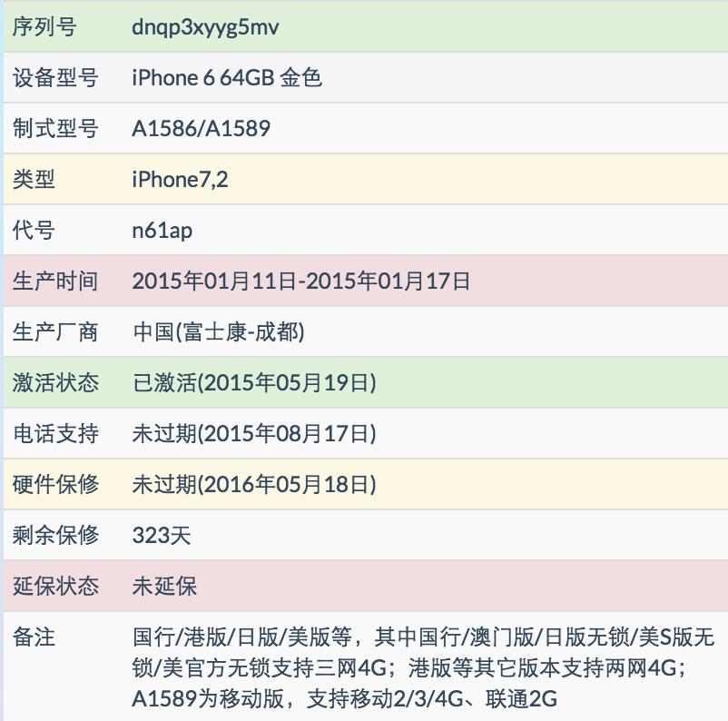Viewport: 728px width, 721px height.
Task: Click the remarks paragraph starting with 国行/港版/日版
Action: tap(423, 667)
